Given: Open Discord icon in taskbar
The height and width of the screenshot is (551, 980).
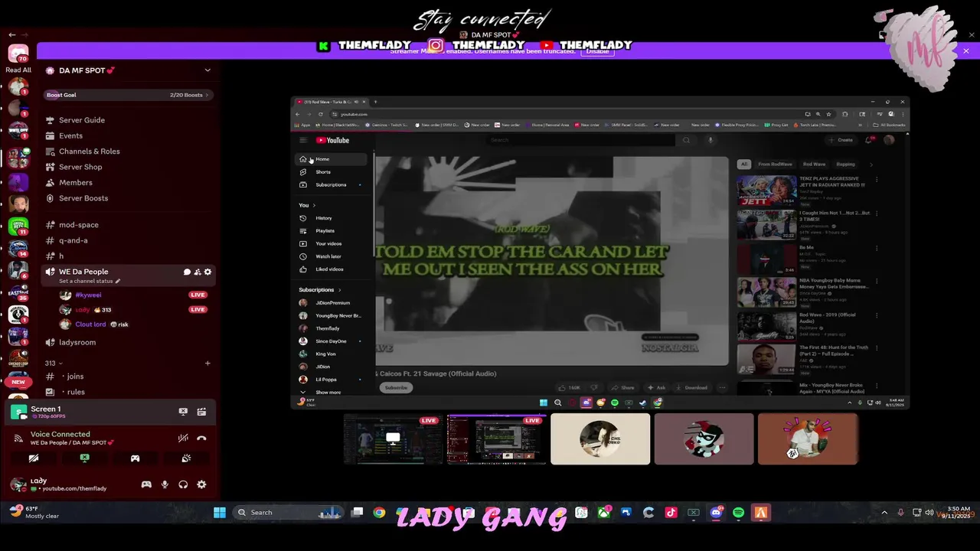Looking at the screenshot, I should (x=716, y=513).
